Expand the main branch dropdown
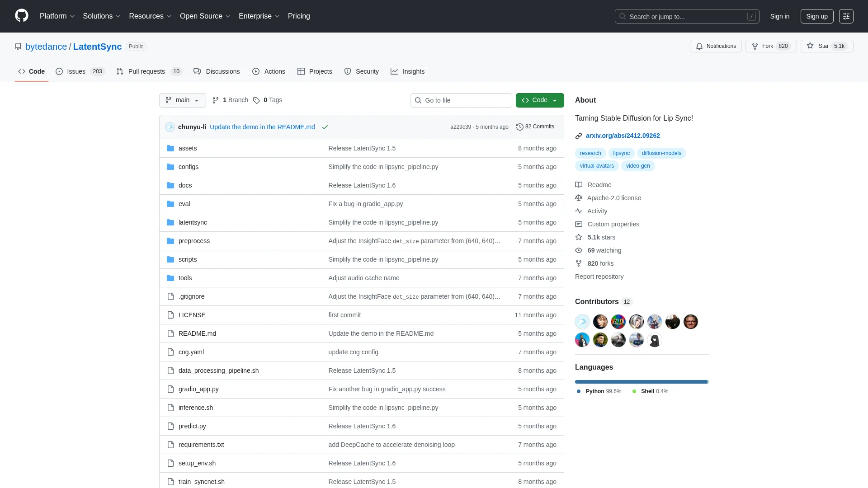The height and width of the screenshot is (488, 868). point(182,100)
